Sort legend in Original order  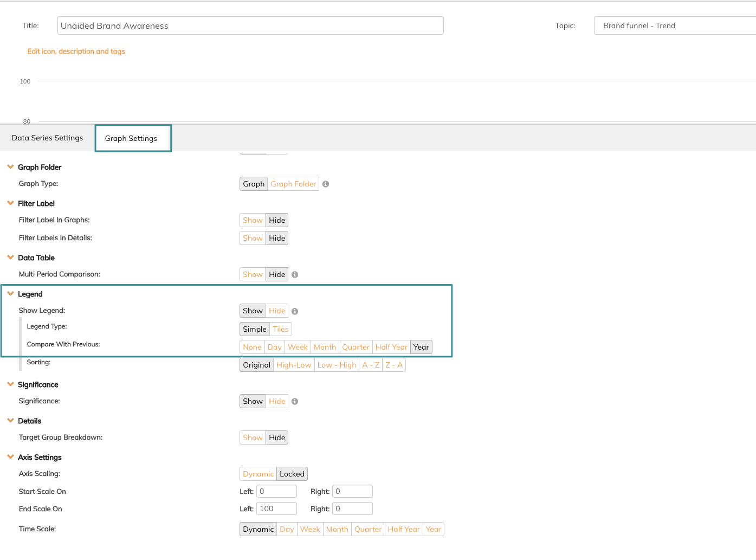tap(257, 365)
